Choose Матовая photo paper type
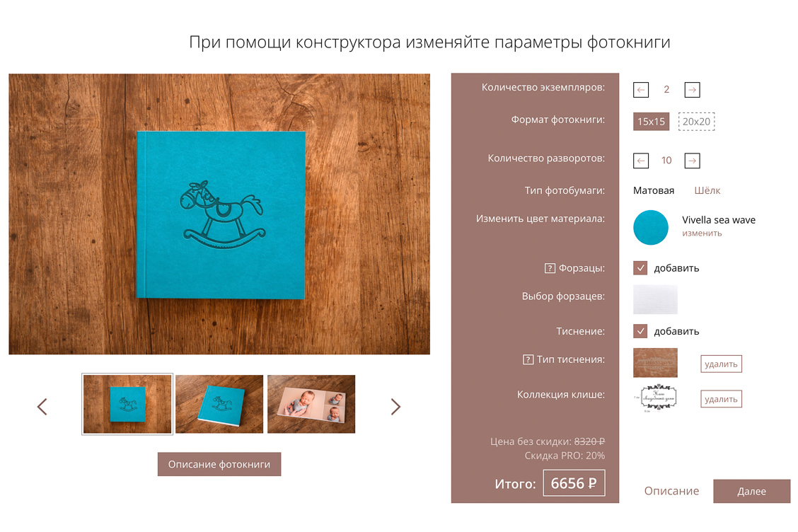Viewport: 798px width, 532px height. point(654,190)
